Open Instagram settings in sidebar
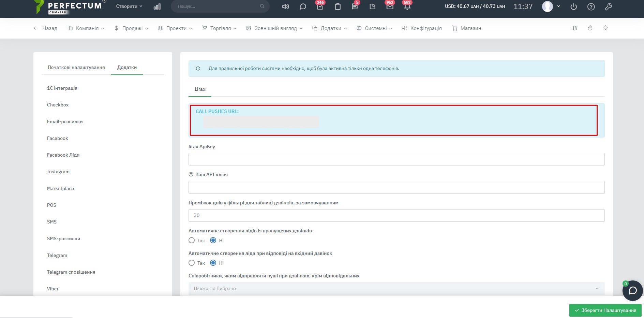 [x=58, y=172]
